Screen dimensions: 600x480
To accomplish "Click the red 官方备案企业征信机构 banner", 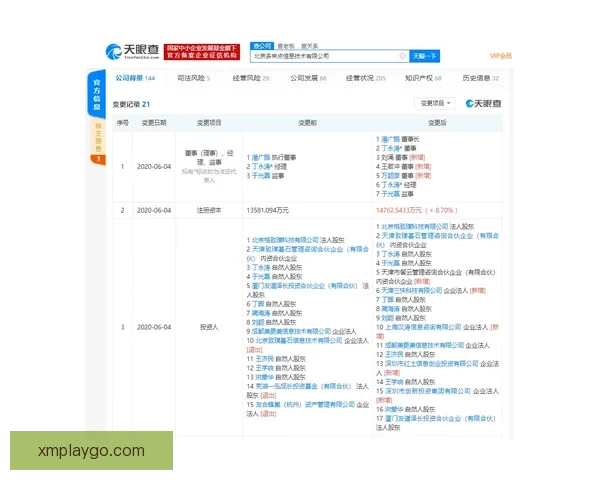I will coord(202,52).
